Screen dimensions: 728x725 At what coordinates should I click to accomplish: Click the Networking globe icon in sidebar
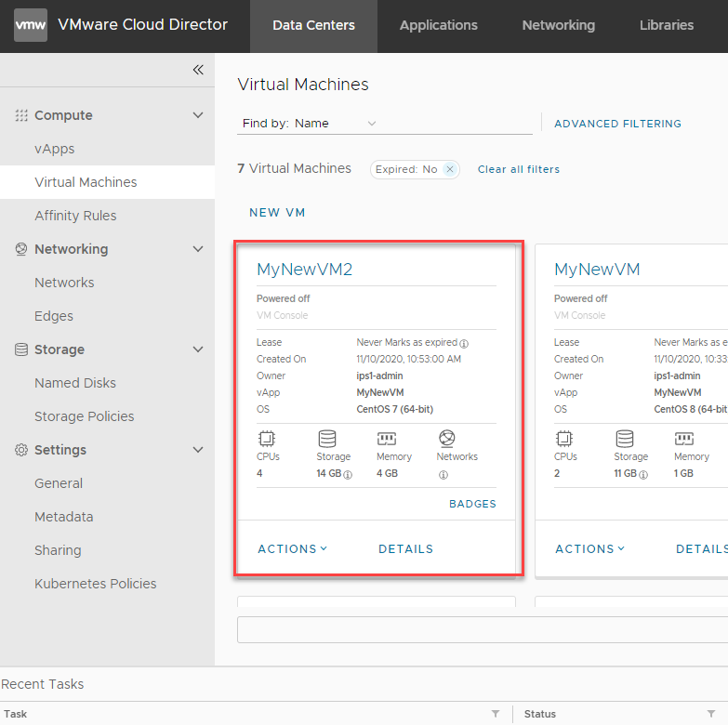[21, 249]
